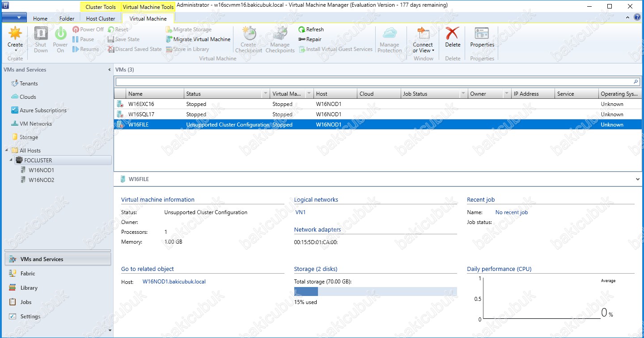Collapse the FOCLUSTER tree node
Viewport: 644px width, 338px height.
tap(11, 160)
